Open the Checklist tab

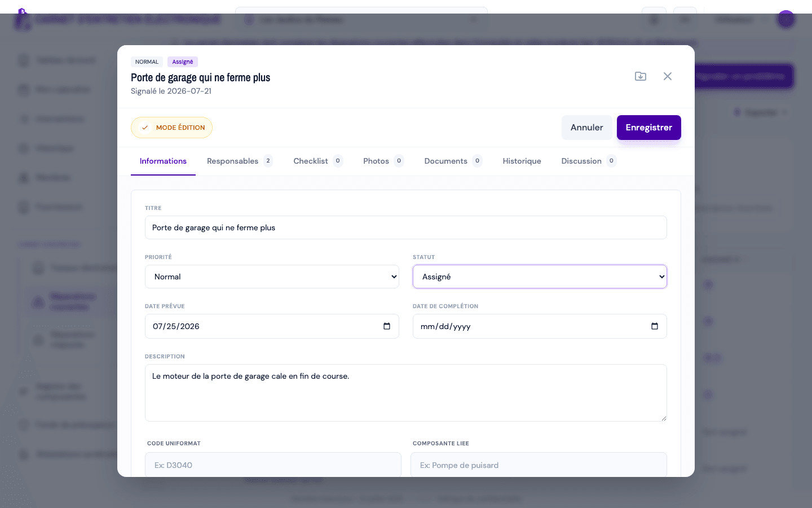point(318,161)
